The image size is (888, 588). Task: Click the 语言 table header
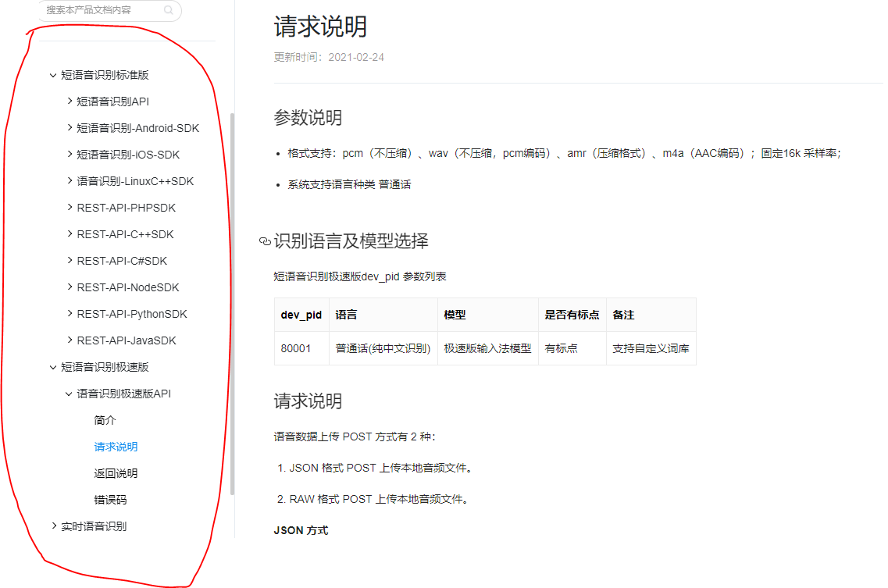click(x=383, y=315)
